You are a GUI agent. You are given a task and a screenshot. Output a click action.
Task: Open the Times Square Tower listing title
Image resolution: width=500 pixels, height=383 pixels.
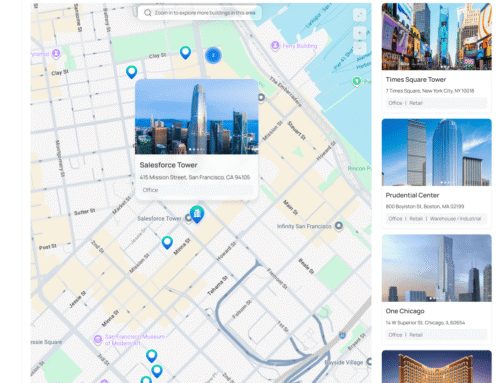pos(416,80)
